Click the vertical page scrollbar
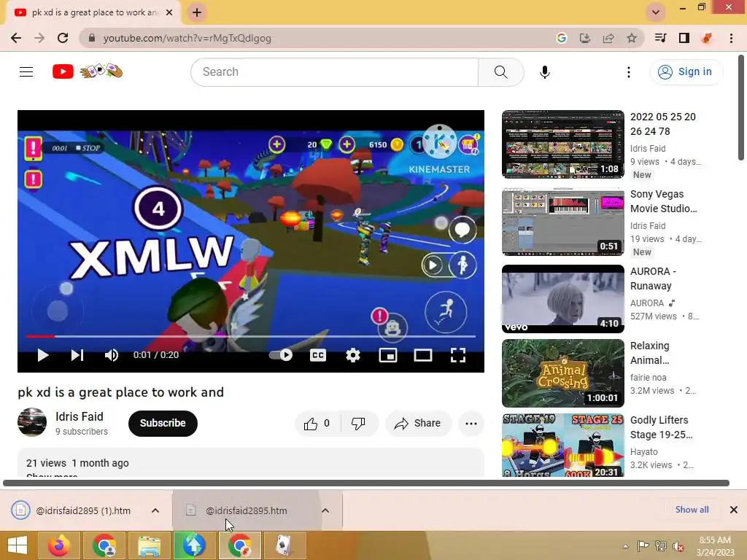 pos(741,108)
